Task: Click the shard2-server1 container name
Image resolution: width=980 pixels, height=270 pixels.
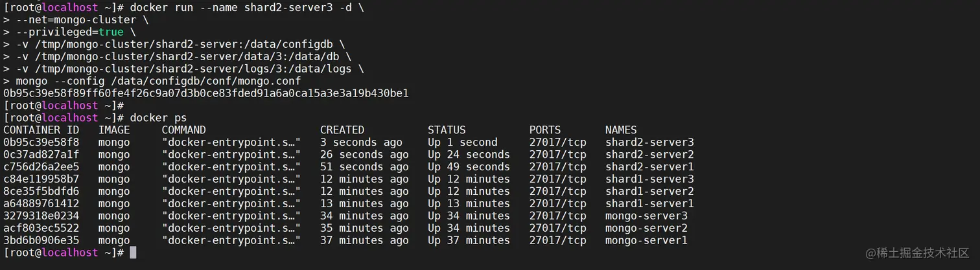Action: [649, 166]
